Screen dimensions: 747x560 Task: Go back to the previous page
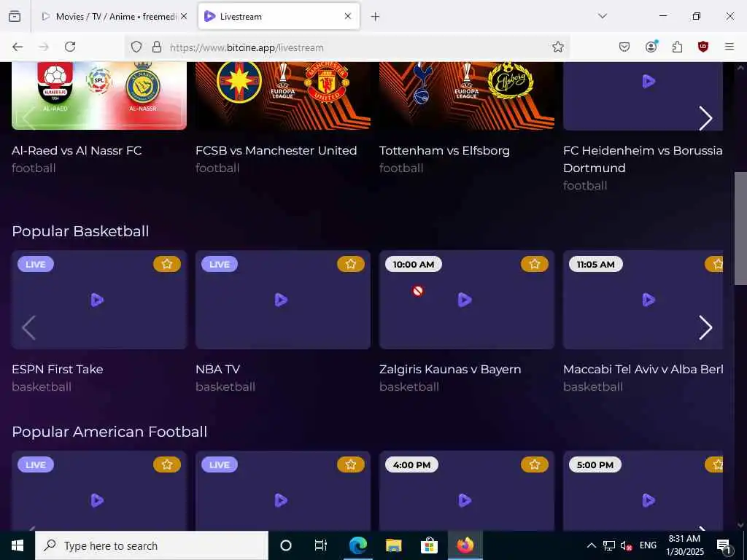pyautogui.click(x=18, y=47)
